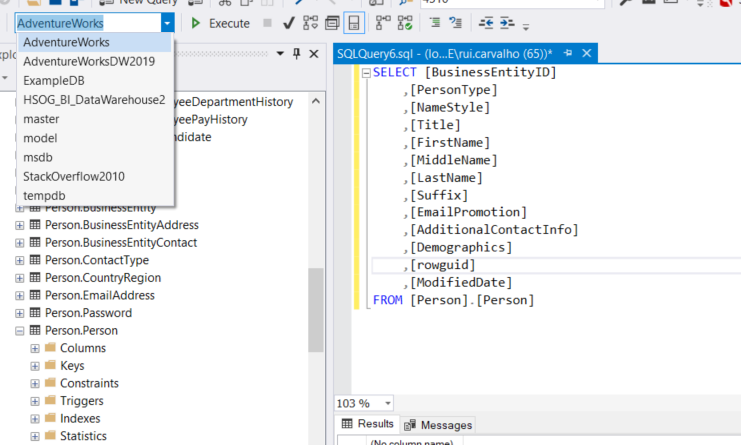The image size is (741, 445).
Task: Choose model database
Action: tap(95, 138)
